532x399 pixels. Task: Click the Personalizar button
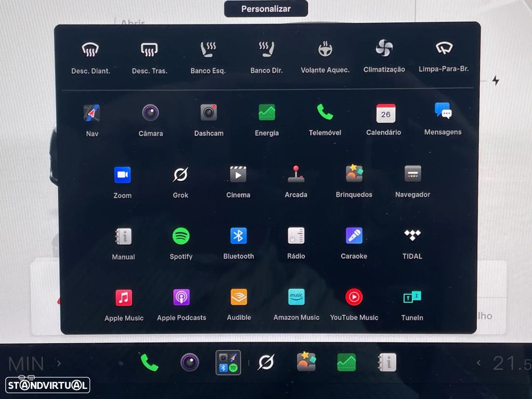[265, 9]
